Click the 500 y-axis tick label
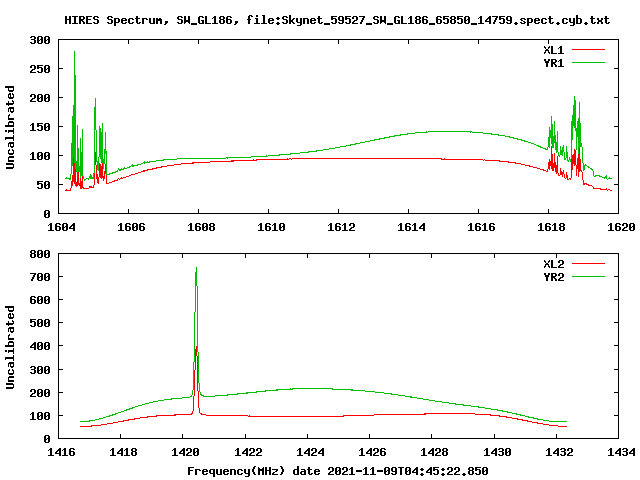 pyautogui.click(x=40, y=323)
